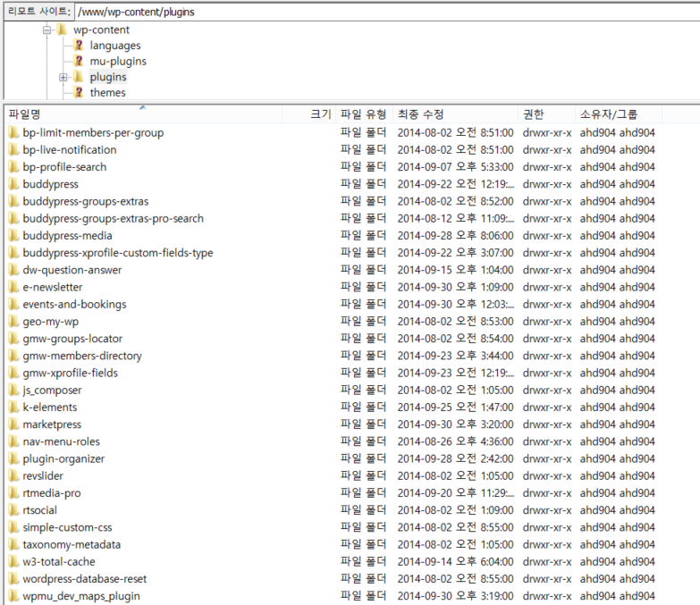Click the buddypress folder icon
Screen dimensions: 700x605
pos(13,184)
